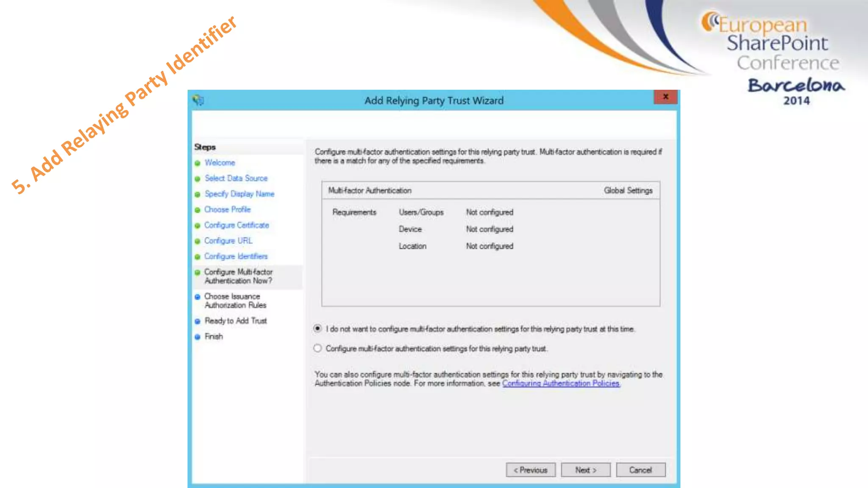Close the Add Relying Party Trust Wizard

click(x=665, y=97)
